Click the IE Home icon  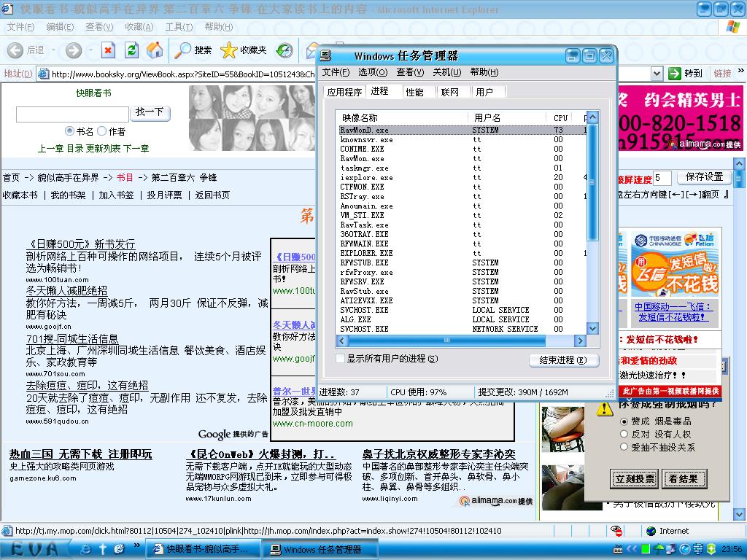[155, 50]
